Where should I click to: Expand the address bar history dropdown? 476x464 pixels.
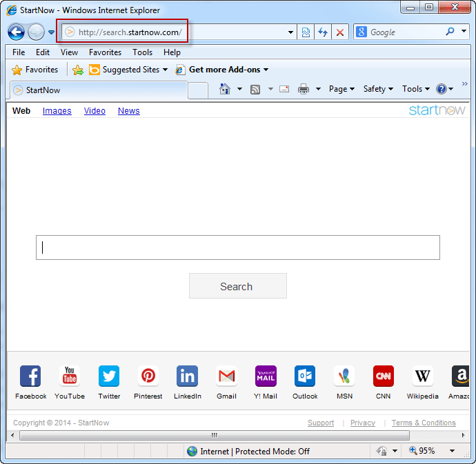(290, 32)
